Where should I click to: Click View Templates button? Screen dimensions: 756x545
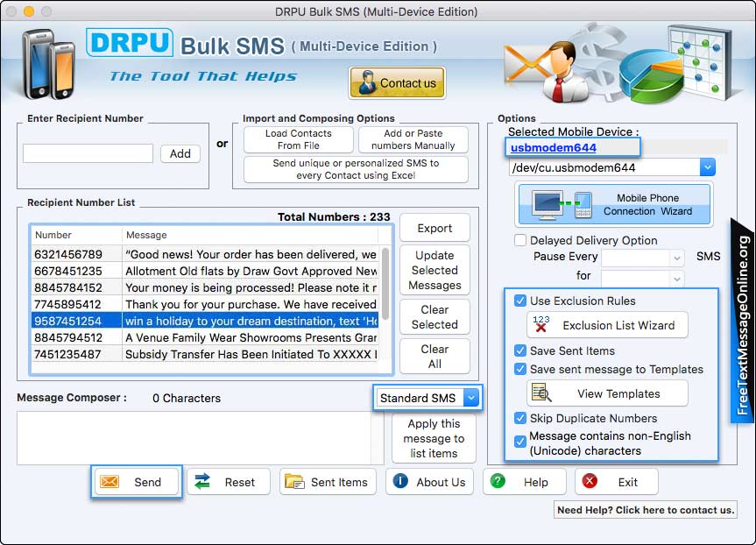coord(607,393)
